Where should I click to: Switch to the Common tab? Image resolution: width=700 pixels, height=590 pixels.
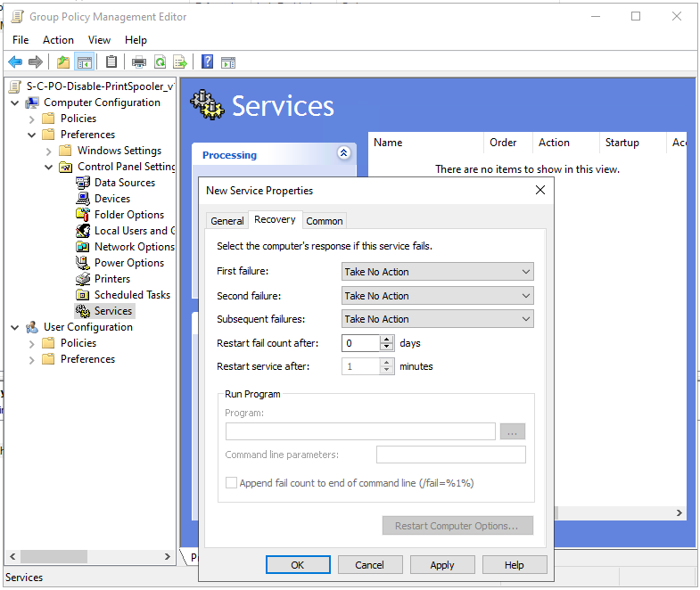tap(325, 221)
